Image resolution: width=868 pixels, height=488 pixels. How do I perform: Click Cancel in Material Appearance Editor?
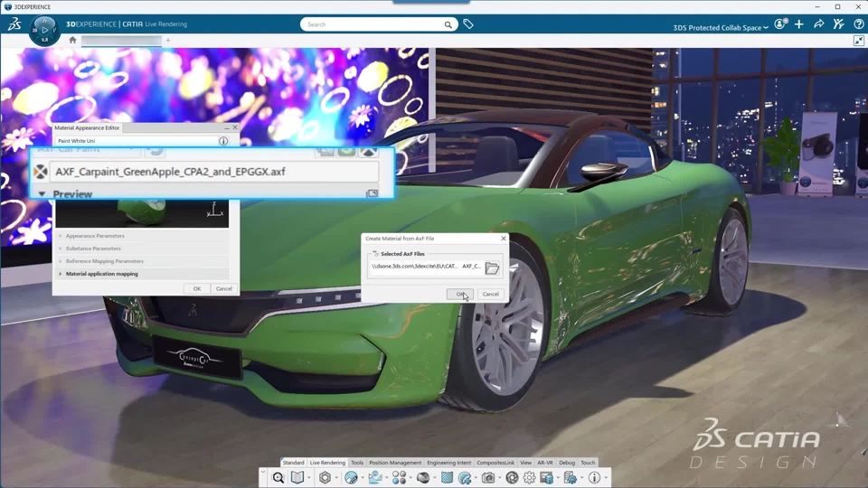pyautogui.click(x=223, y=289)
